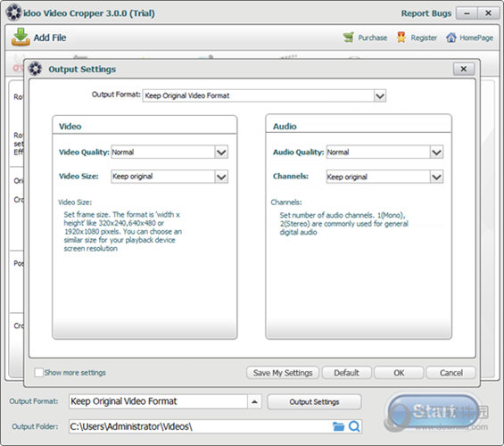Image resolution: width=504 pixels, height=446 pixels.
Task: Open the Report Bugs link
Action: (x=426, y=13)
